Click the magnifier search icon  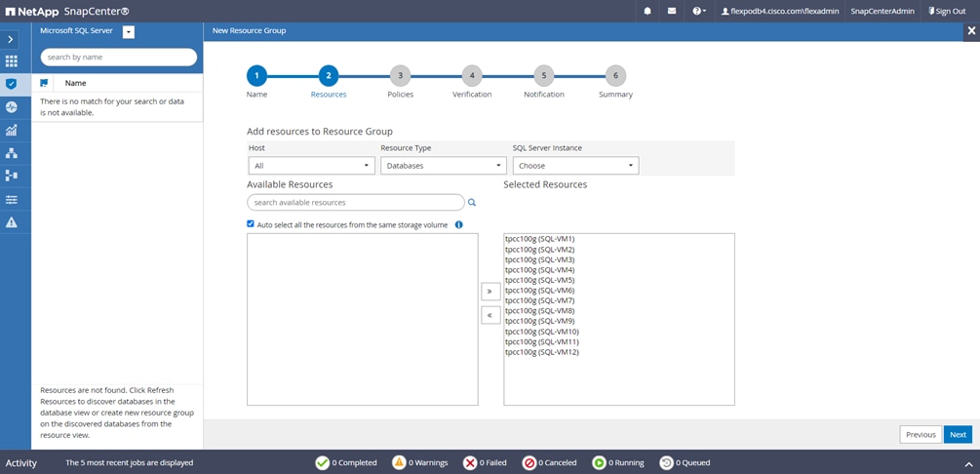point(472,203)
